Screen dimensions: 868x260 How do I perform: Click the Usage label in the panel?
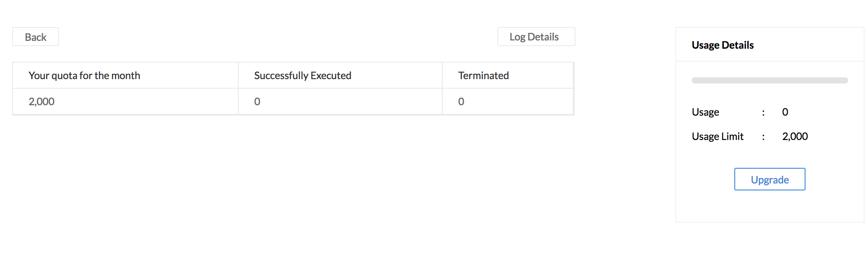[705, 112]
